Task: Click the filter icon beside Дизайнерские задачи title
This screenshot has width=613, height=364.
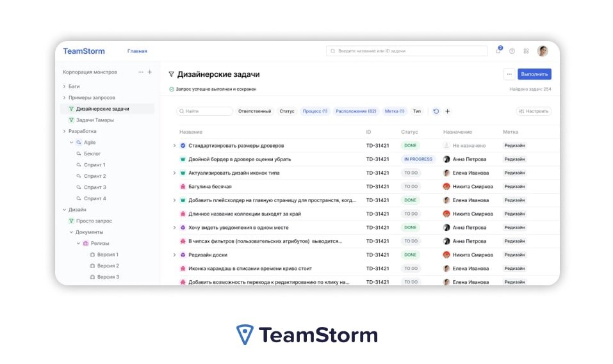Action: 171,74
